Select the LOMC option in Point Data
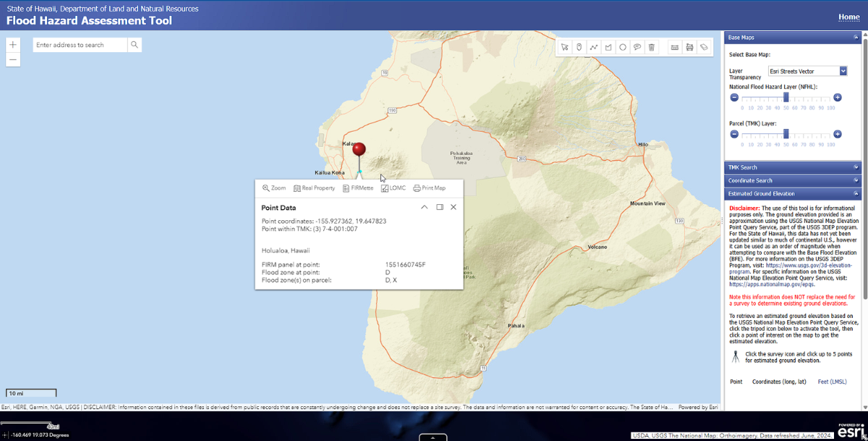Viewport: 868px width, 441px height. [393, 188]
